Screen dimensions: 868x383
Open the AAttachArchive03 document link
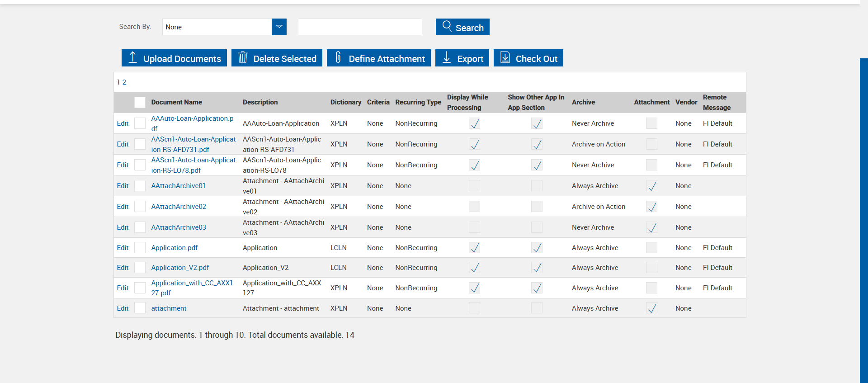(179, 227)
